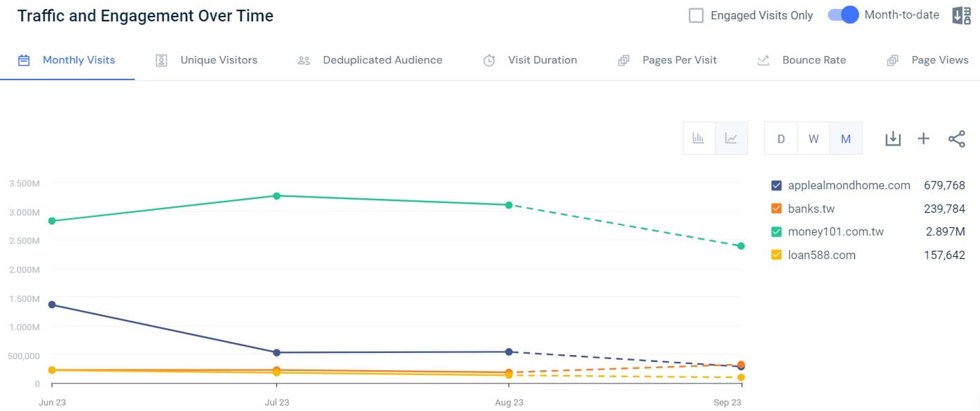Click the icon beside Pages Per Visit
Viewport: 980px width, 411px height.
(x=623, y=60)
